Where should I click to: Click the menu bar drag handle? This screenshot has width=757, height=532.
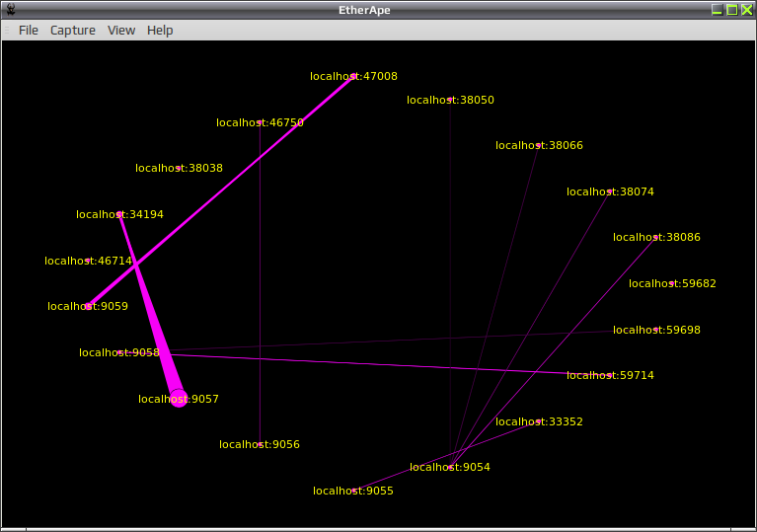7,31
